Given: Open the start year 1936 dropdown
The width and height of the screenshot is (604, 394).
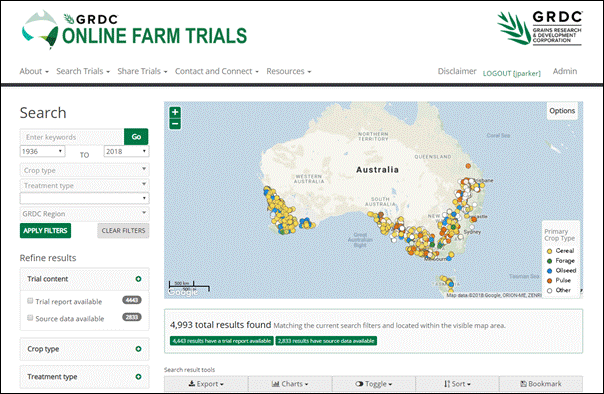Looking at the screenshot, I should coord(42,151).
